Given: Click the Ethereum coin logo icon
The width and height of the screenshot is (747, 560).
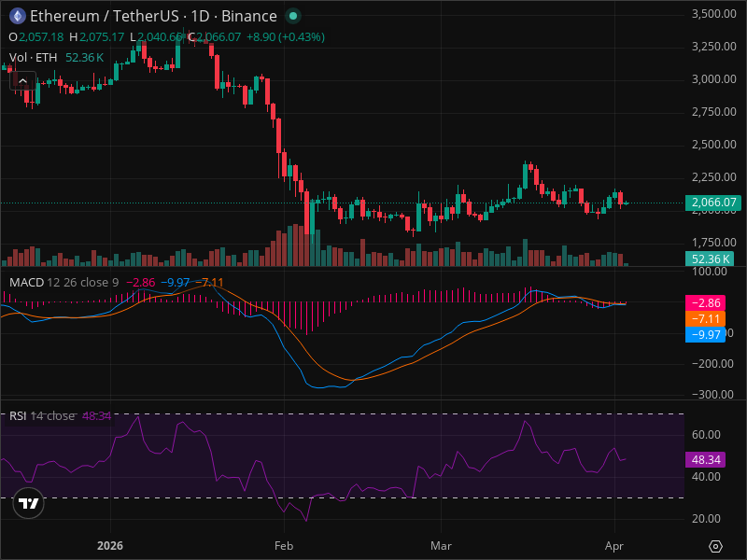Looking at the screenshot, I should pyautogui.click(x=18, y=16).
